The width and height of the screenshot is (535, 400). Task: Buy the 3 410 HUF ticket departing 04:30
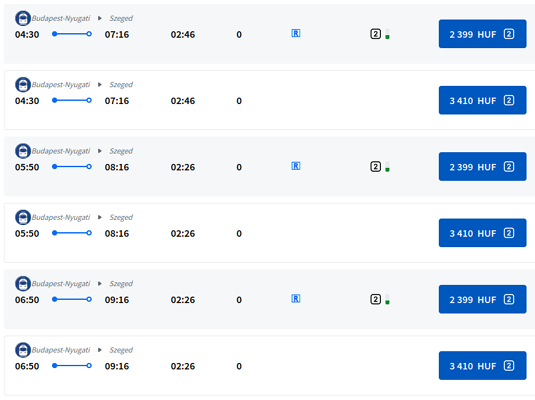tap(482, 100)
